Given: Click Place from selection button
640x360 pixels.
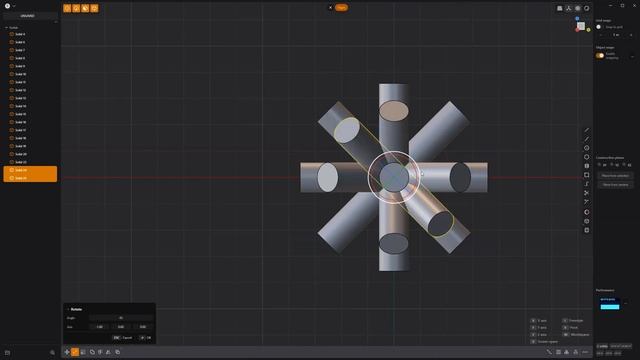Looking at the screenshot, I should tap(615, 176).
